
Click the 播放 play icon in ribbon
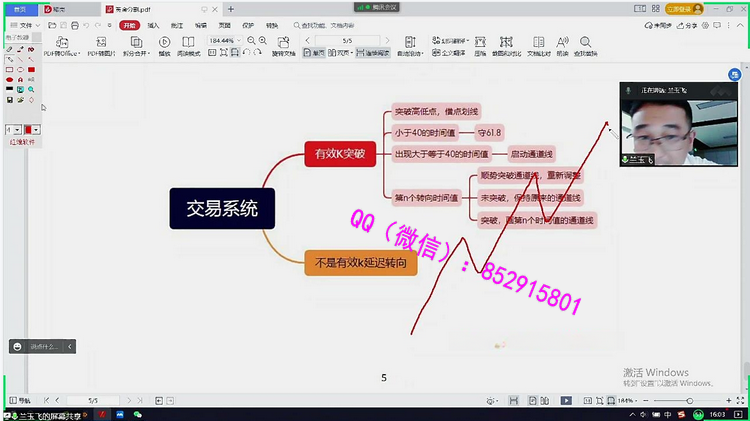click(x=164, y=46)
